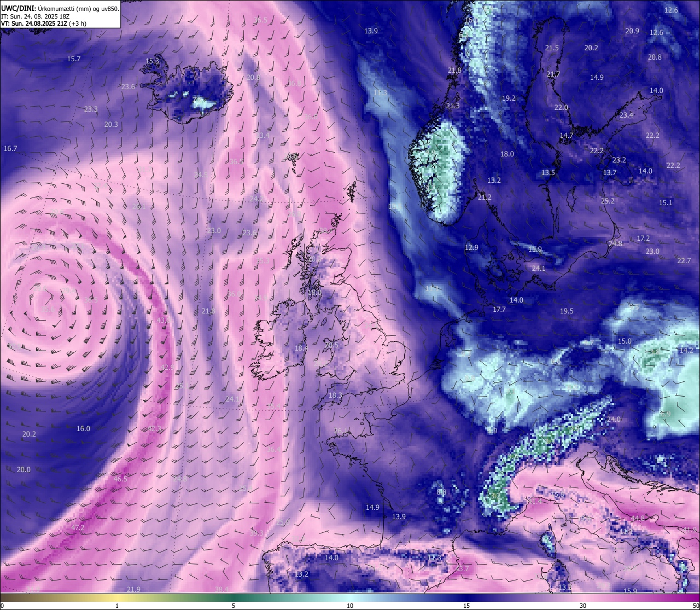Click the map value '13.5' over southern Sweden
The width and height of the screenshot is (700, 610).
pyautogui.click(x=548, y=172)
